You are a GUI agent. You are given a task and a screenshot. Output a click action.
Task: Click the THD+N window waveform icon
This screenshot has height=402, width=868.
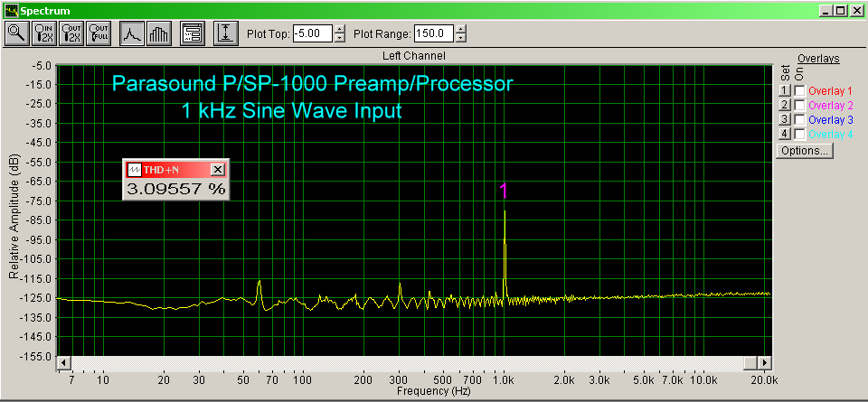pyautogui.click(x=135, y=169)
